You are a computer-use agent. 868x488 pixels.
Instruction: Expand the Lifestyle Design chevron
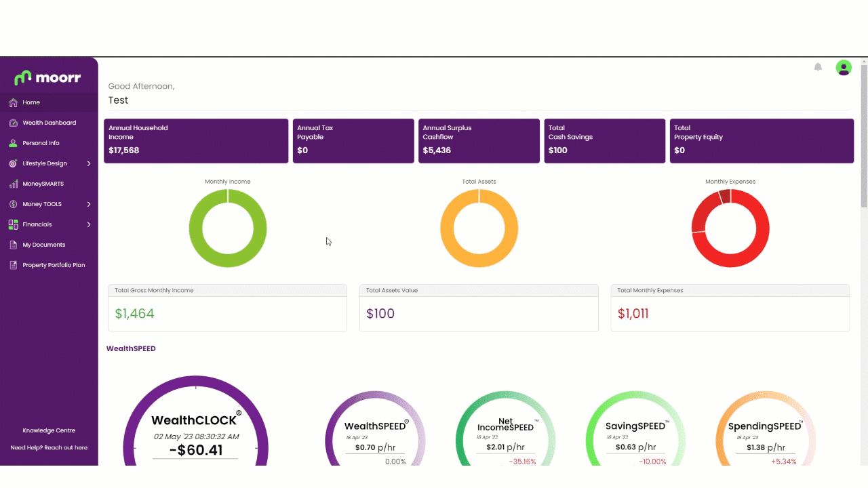[x=89, y=163]
